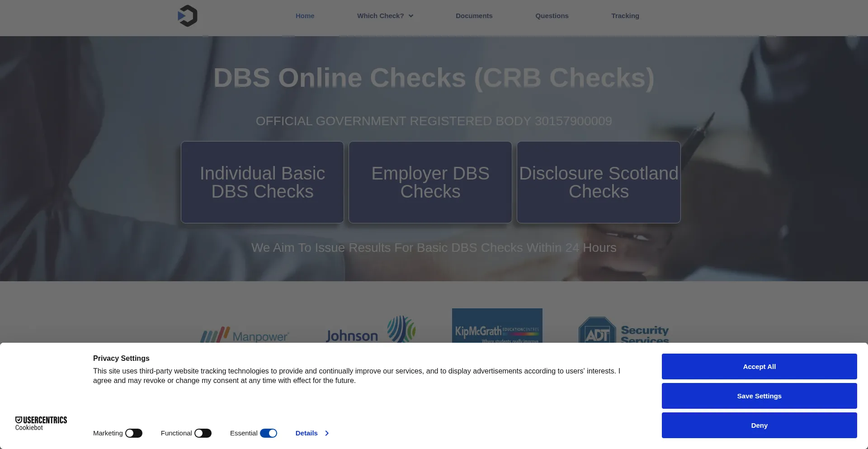This screenshot has height=449, width=868.
Task: Click the site logo in the header
Action: pyautogui.click(x=188, y=16)
